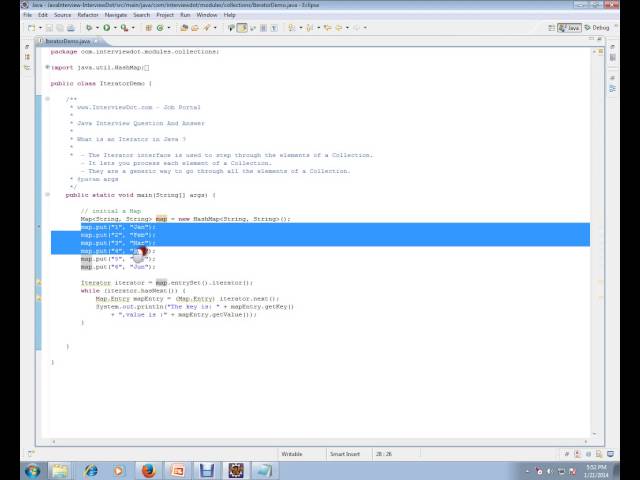Open the Run menu
The height and width of the screenshot is (480, 640).
point(185,15)
